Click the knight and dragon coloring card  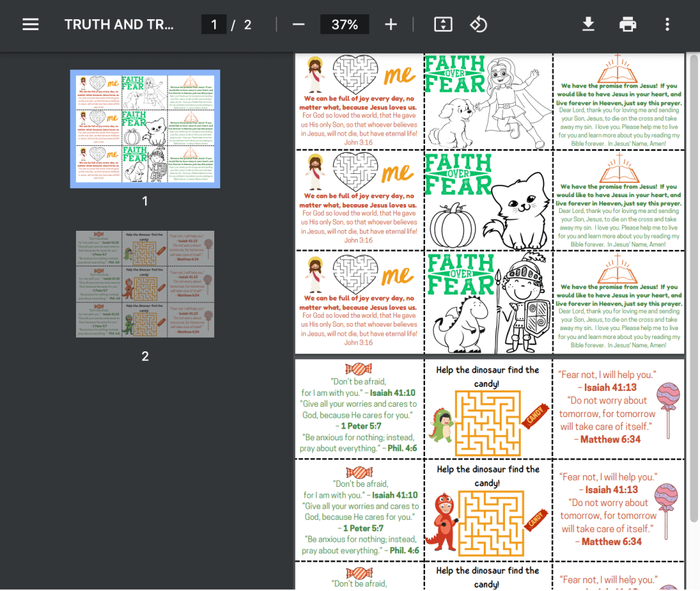coord(489,302)
